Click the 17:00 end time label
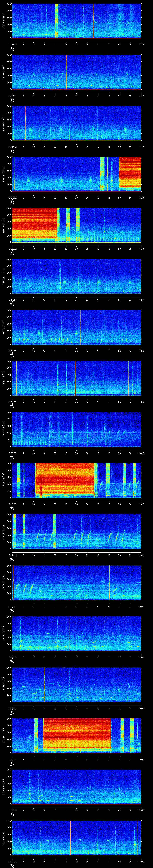This screenshot has height=868, width=153. [141, 810]
